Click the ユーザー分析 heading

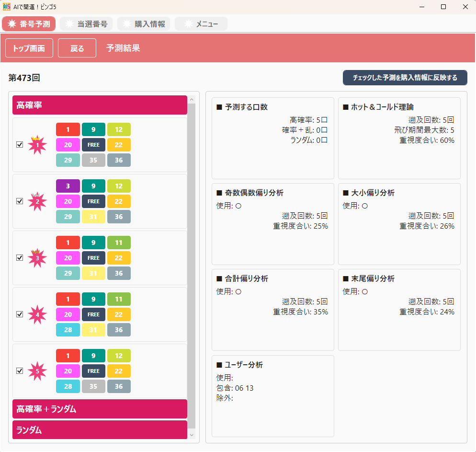(239, 365)
